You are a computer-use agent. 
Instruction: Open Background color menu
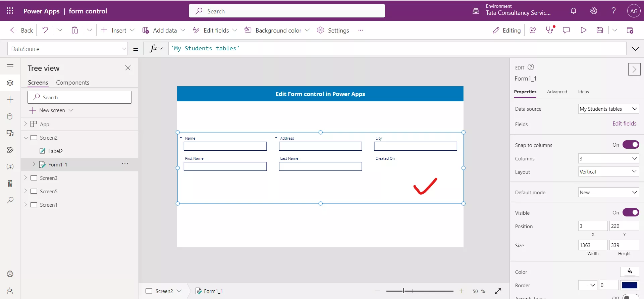(277, 30)
